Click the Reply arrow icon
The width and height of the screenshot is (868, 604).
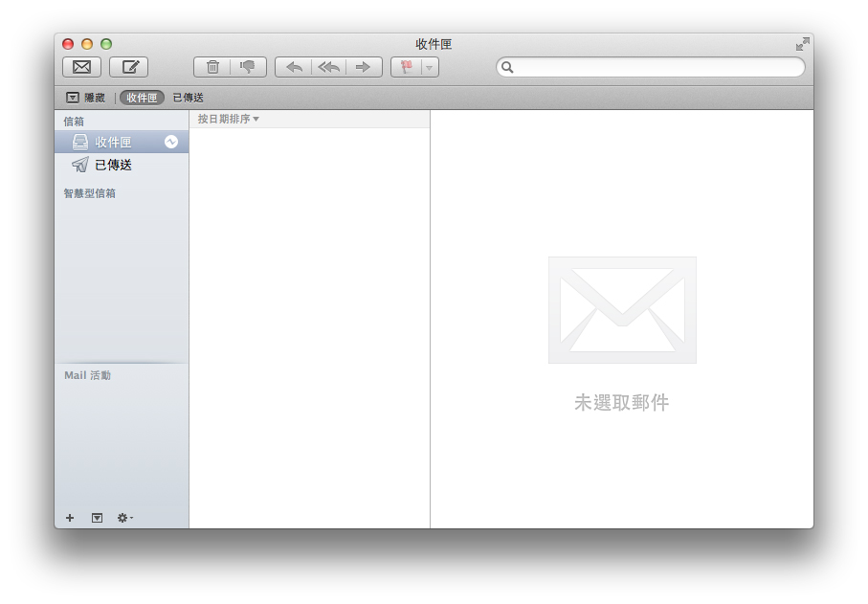(x=294, y=67)
